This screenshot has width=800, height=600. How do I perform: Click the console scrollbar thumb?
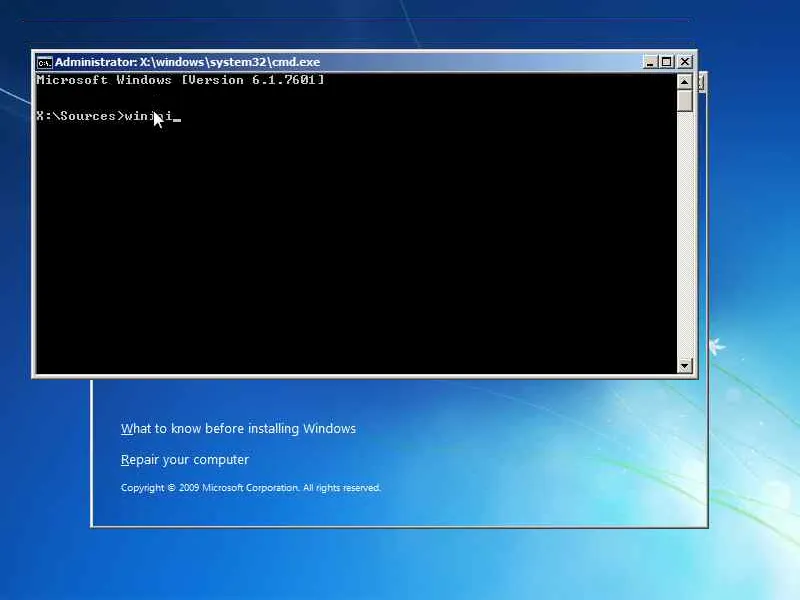[685, 101]
